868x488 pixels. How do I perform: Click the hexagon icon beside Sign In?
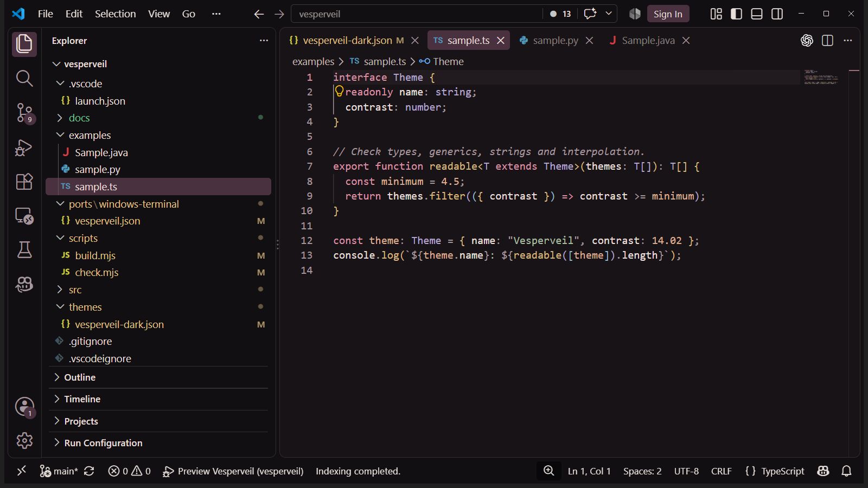(x=635, y=14)
